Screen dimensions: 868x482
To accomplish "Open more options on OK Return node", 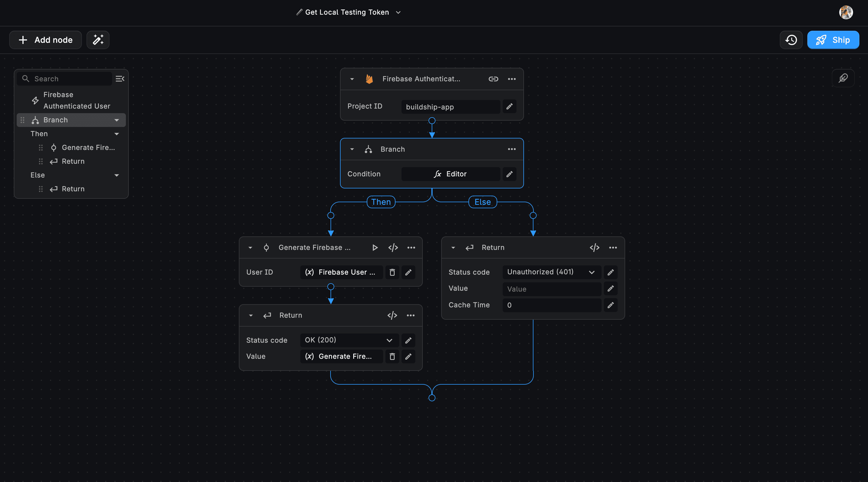I will point(410,316).
